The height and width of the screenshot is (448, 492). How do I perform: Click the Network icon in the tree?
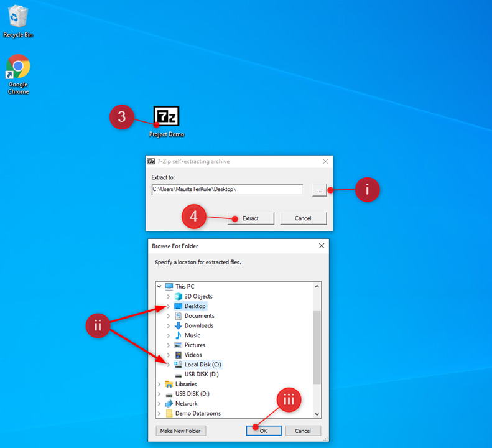(x=169, y=403)
